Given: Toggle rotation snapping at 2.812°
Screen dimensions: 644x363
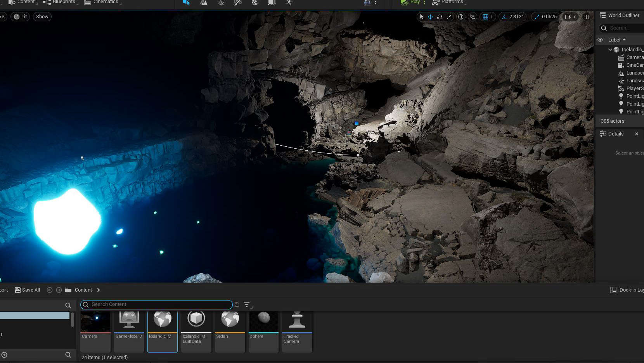Looking at the screenshot, I should [512, 17].
